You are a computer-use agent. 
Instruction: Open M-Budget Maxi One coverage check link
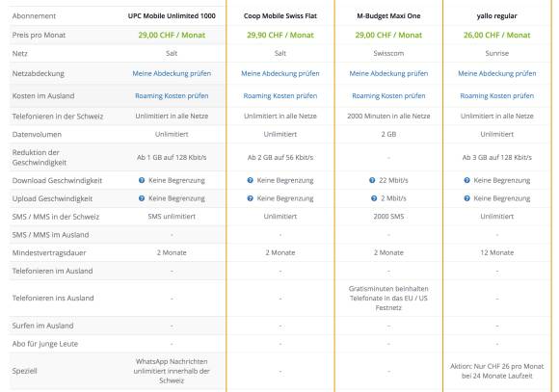point(388,74)
